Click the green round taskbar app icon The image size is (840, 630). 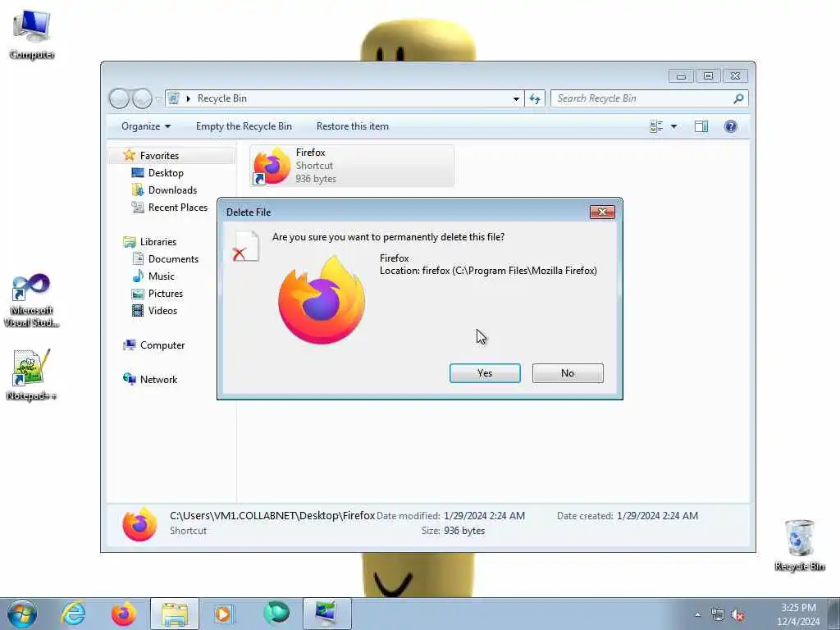point(276,614)
